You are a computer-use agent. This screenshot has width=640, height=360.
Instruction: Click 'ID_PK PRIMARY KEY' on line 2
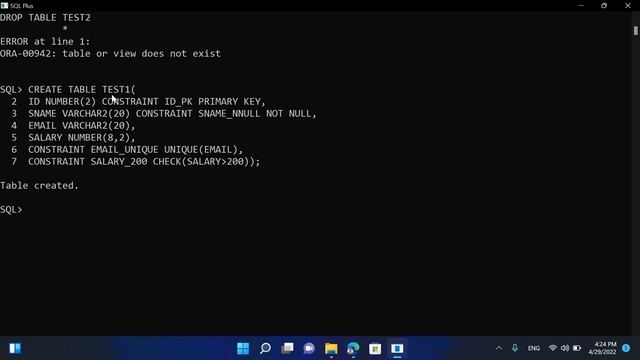pyautogui.click(x=212, y=101)
